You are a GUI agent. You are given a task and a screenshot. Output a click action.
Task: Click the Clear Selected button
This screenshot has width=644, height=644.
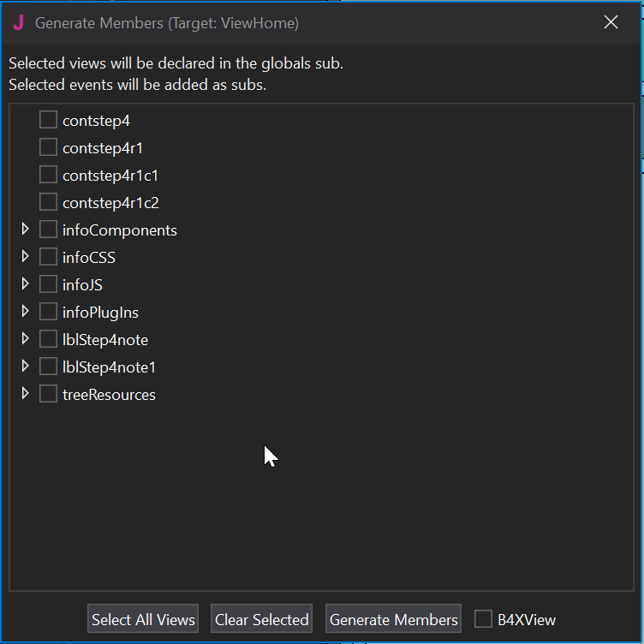(x=261, y=619)
